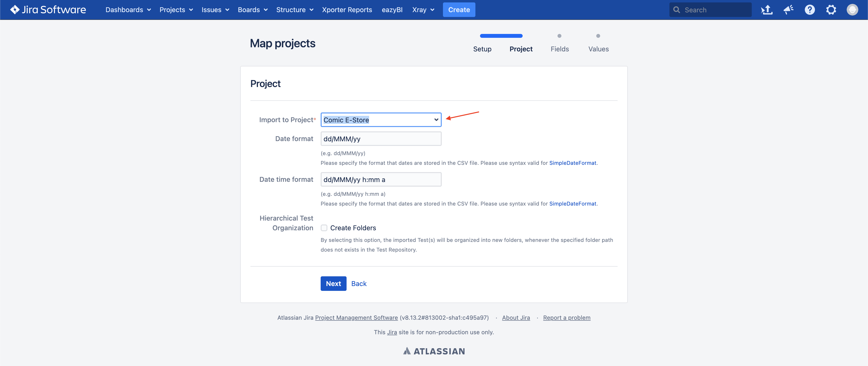
Task: Go to the Fields wizard step
Action: [x=559, y=49]
